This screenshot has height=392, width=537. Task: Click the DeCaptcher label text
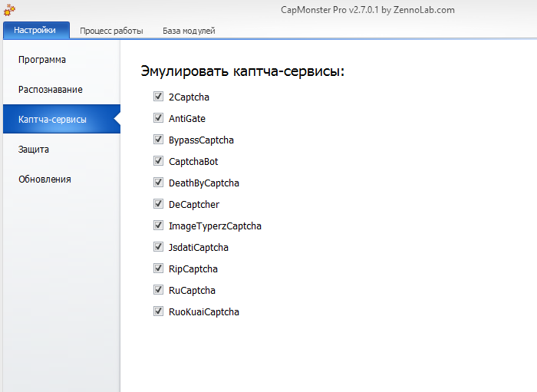coord(194,204)
